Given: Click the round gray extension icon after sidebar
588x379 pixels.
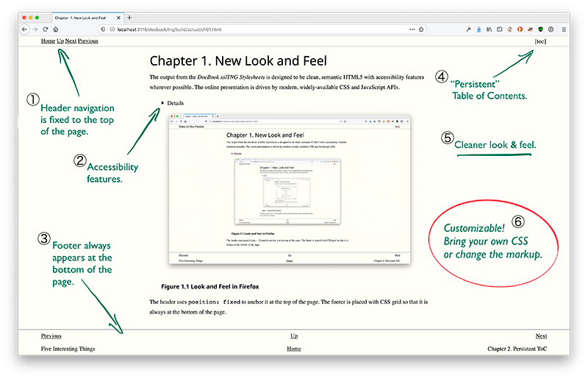Looking at the screenshot, I should [x=509, y=29].
